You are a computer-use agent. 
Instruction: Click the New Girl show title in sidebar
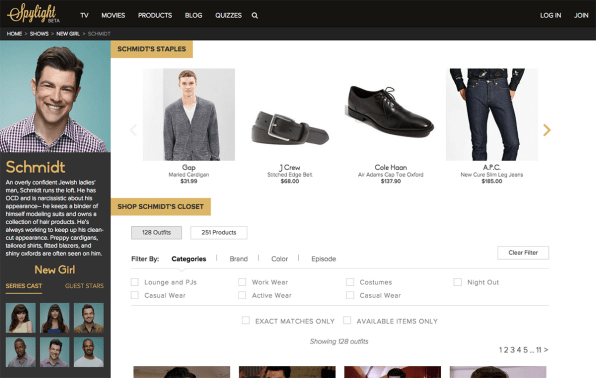(55, 270)
